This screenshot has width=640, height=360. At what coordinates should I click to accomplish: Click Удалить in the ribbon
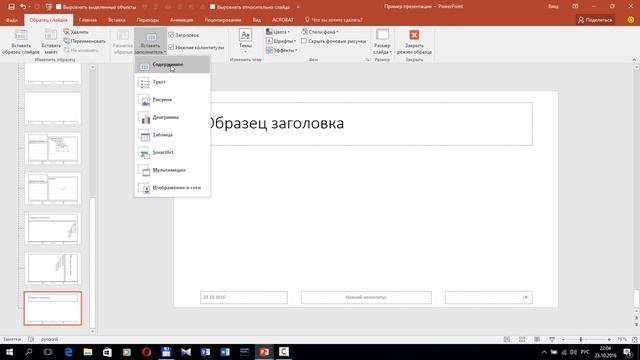(76, 32)
